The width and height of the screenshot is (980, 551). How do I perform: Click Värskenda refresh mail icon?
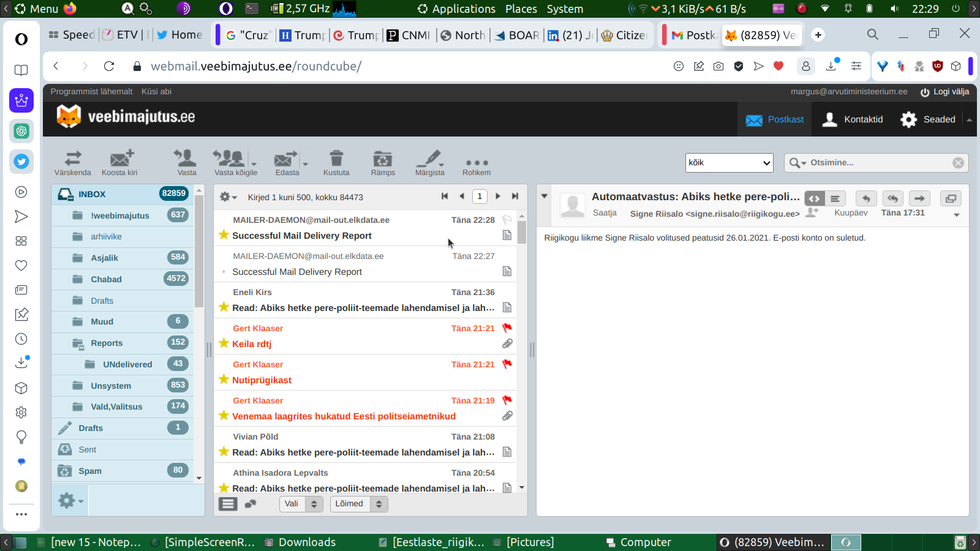pyautogui.click(x=72, y=163)
